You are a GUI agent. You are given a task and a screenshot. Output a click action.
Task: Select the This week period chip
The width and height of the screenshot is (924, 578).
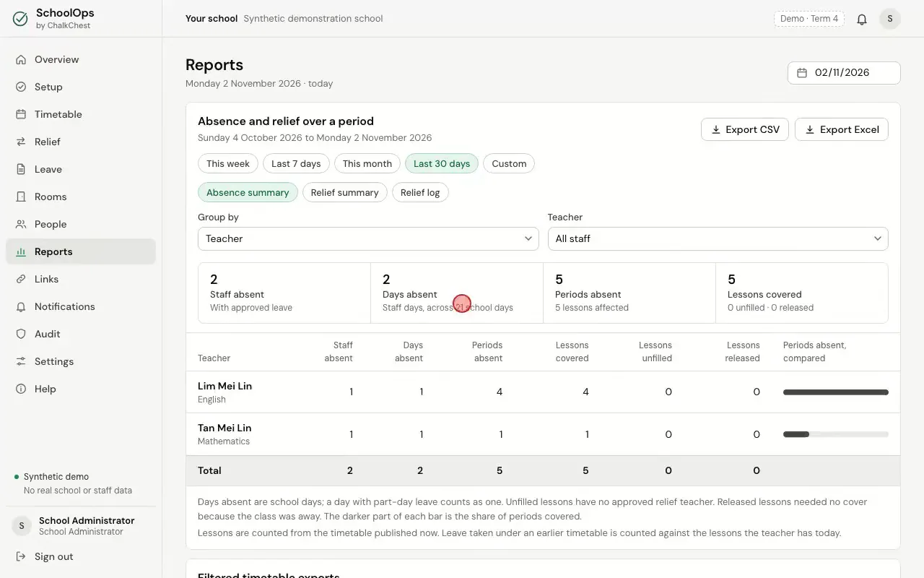click(x=228, y=164)
